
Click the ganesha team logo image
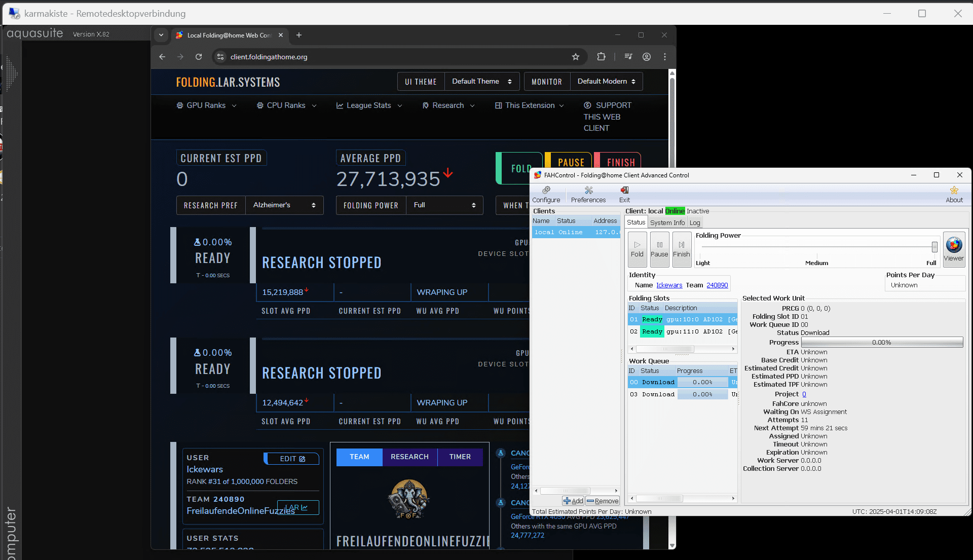(x=409, y=499)
